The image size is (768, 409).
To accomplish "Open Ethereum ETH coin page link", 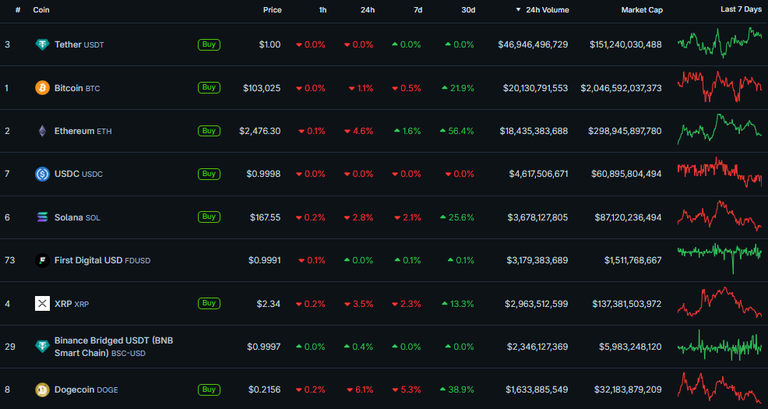I will pos(83,131).
